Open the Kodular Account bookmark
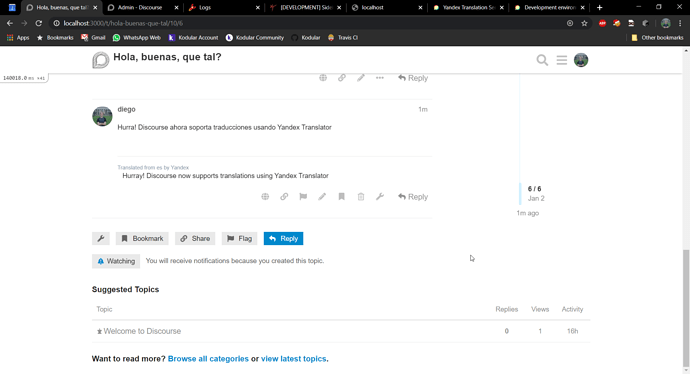Image resolution: width=690 pixels, height=374 pixels. [193, 38]
